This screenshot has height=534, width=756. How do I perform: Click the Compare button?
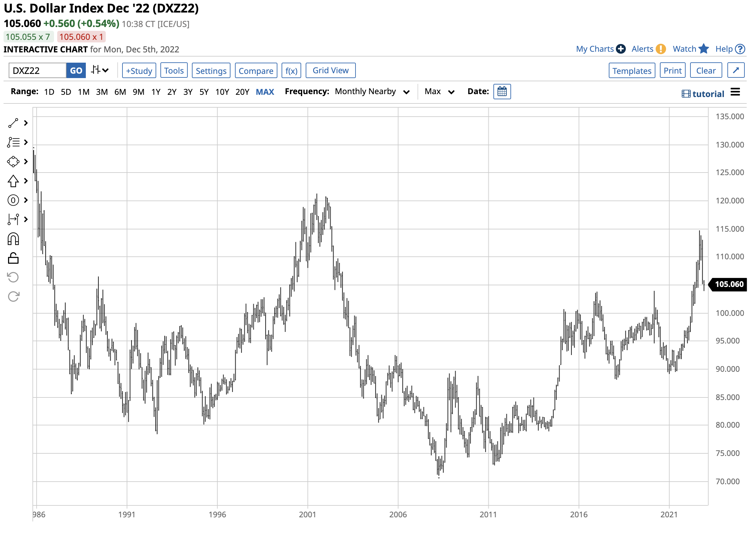click(256, 70)
